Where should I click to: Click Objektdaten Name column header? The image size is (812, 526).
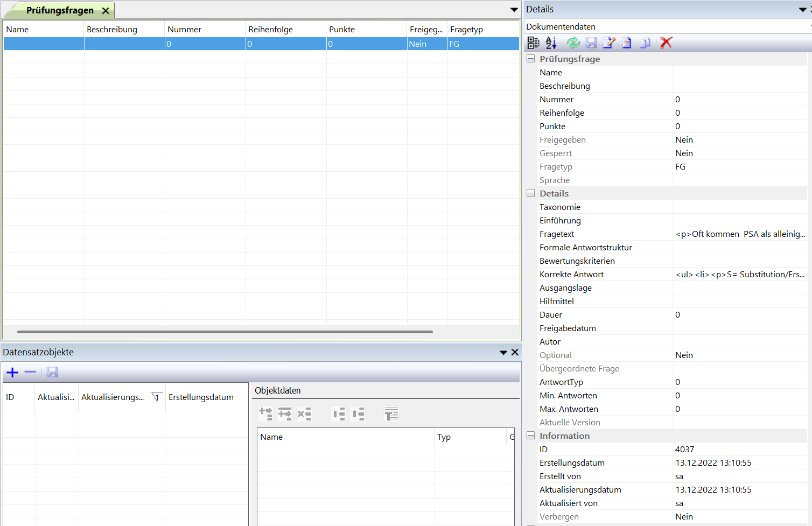pos(346,437)
